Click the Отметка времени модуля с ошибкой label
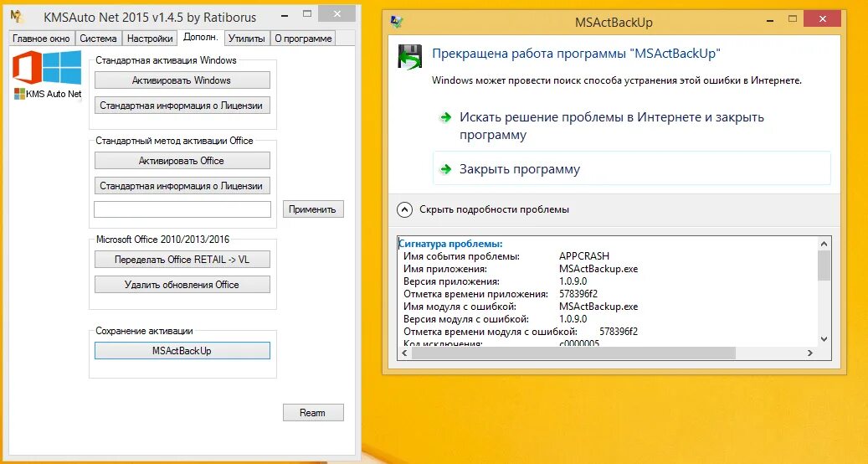 490,332
